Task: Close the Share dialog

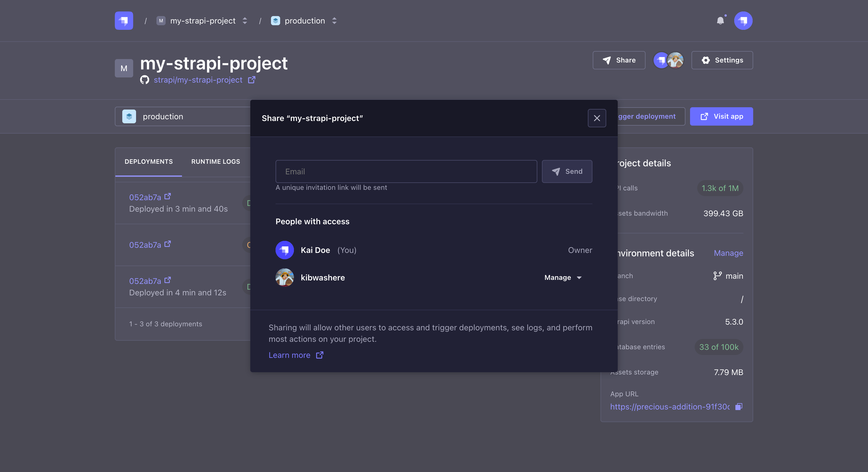Action: (597, 118)
